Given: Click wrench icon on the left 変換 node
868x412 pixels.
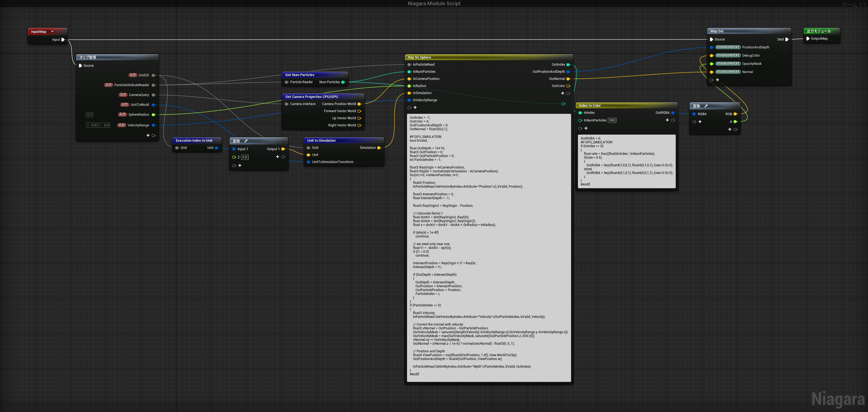Looking at the screenshot, I should click(x=246, y=141).
